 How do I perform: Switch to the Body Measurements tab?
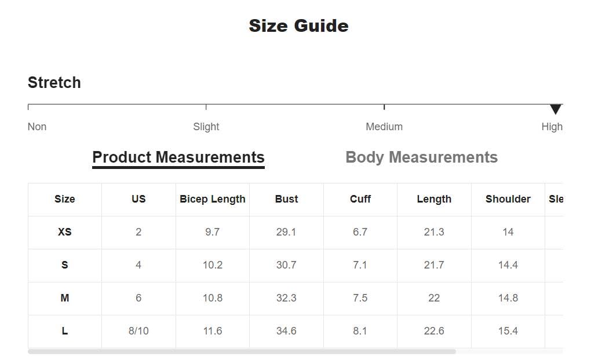coord(421,157)
